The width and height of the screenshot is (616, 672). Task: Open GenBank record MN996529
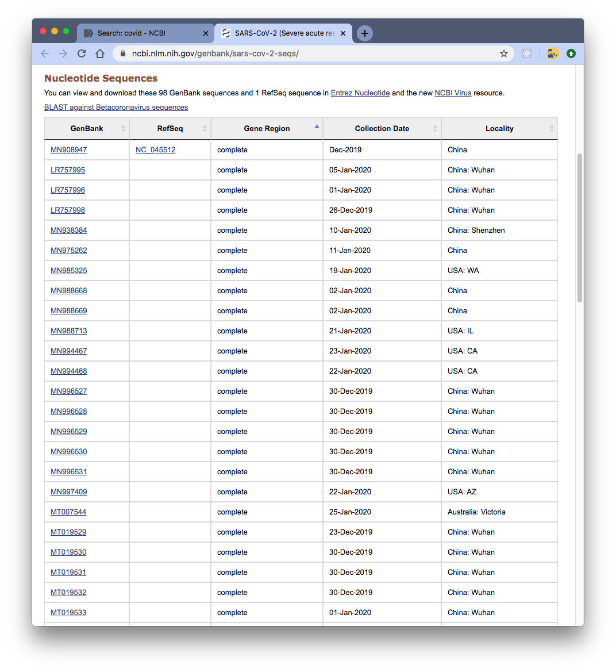coord(68,432)
